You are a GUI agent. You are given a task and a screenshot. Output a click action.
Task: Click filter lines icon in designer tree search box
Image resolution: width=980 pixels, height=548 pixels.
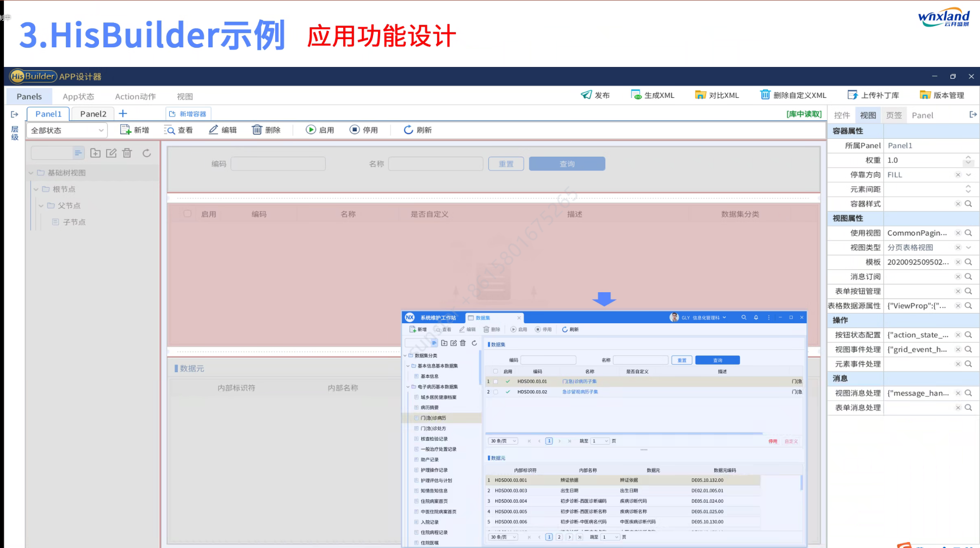coord(78,153)
